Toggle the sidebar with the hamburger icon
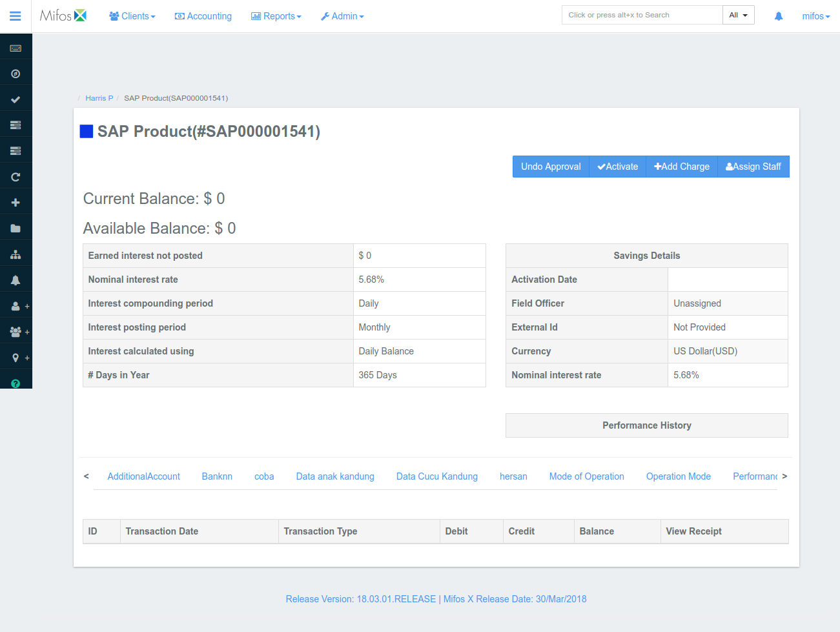 (15, 16)
